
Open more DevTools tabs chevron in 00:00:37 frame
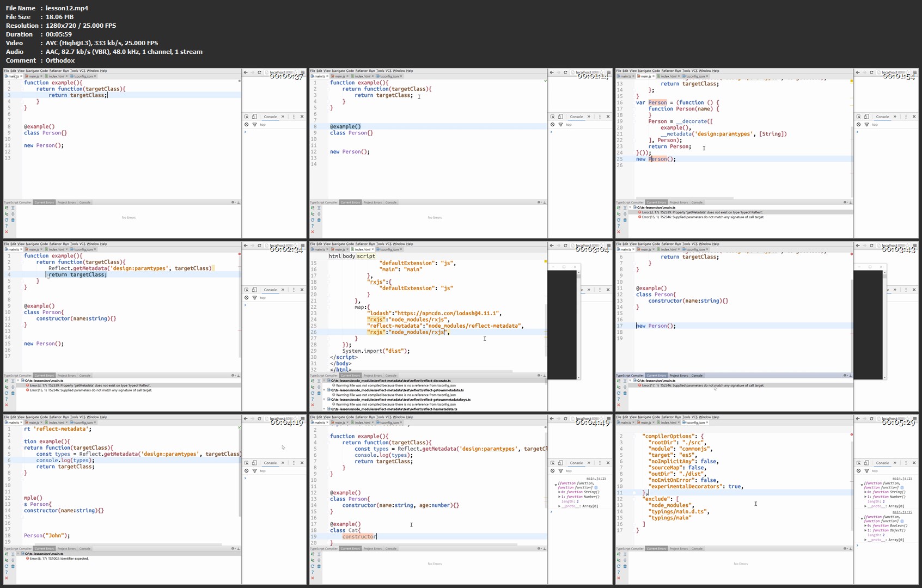[x=283, y=117]
